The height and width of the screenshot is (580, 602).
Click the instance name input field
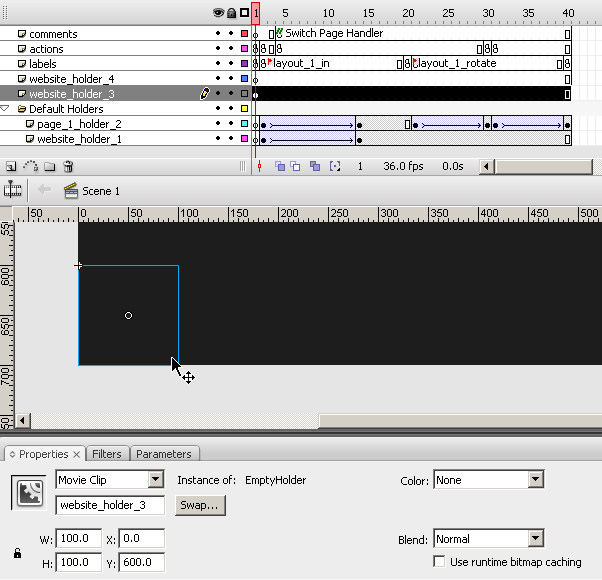pyautogui.click(x=110, y=505)
